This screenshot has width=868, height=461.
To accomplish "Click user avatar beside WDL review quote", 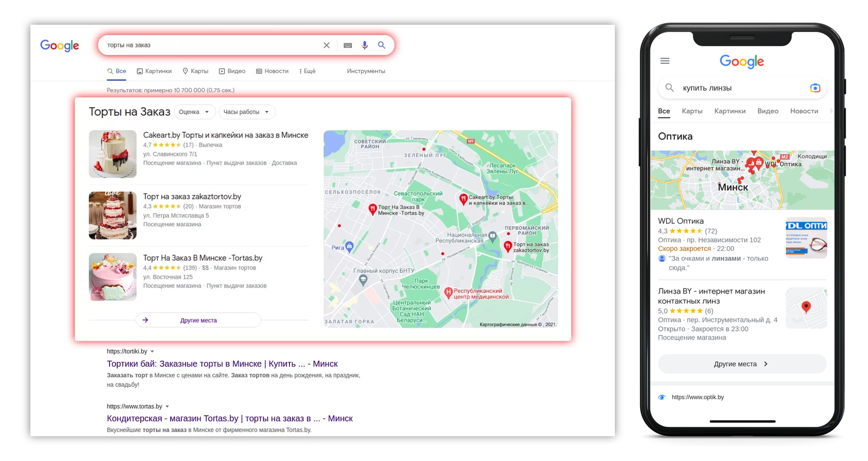I will click(x=662, y=259).
